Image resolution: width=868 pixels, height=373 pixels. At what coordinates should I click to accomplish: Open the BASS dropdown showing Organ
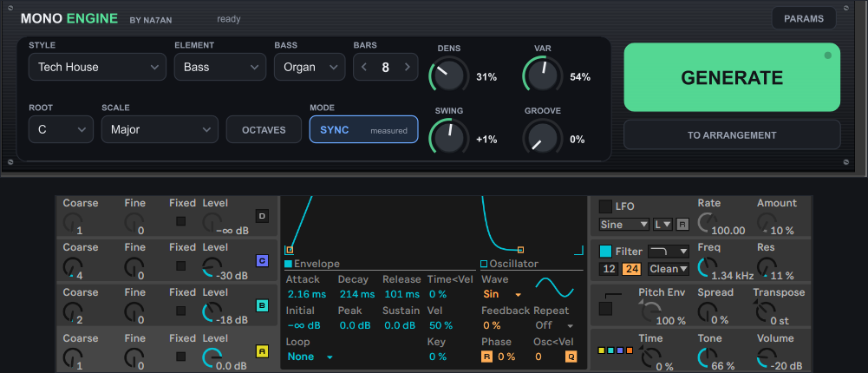coord(310,67)
